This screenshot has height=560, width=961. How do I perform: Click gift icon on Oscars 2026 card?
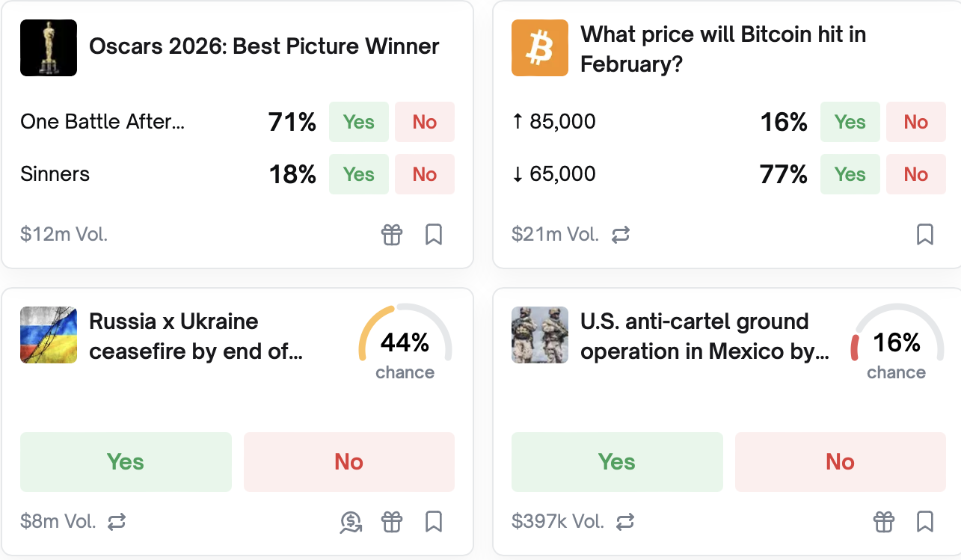pyautogui.click(x=392, y=235)
